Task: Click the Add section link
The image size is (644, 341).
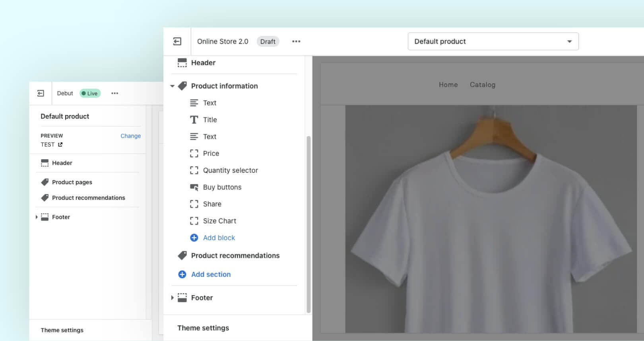Action: coord(211,274)
